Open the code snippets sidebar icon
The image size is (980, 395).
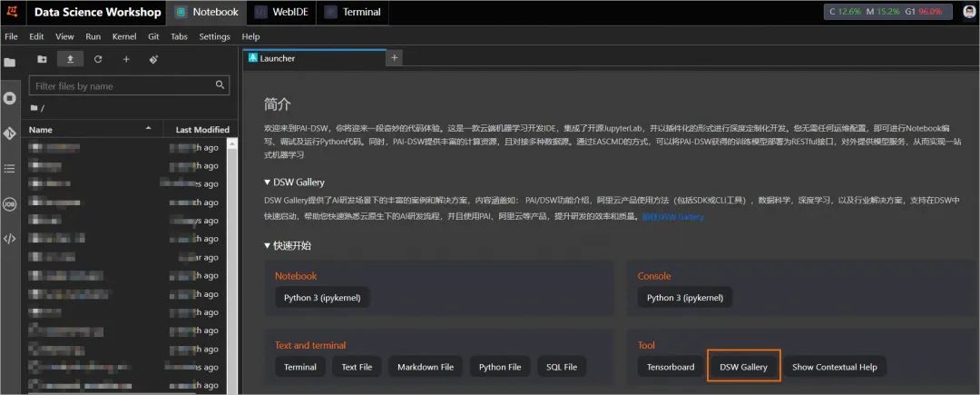click(x=10, y=239)
